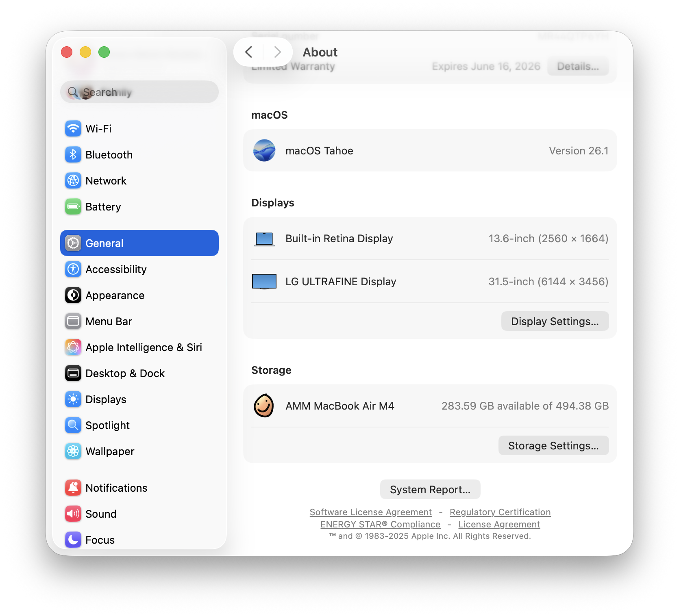Click the Appearance icon in sidebar
The width and height of the screenshot is (679, 616).
click(x=73, y=295)
